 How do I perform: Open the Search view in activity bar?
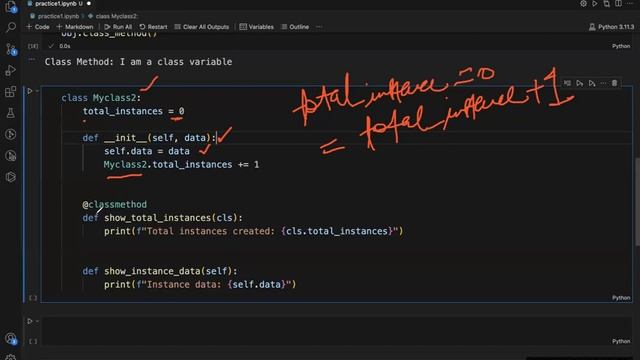coord(11,27)
